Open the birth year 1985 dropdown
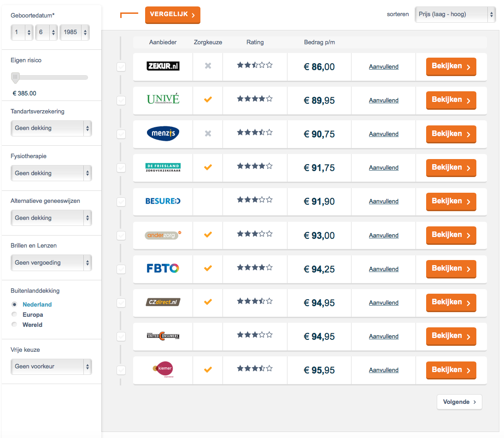The image size is (504, 438). tap(74, 32)
